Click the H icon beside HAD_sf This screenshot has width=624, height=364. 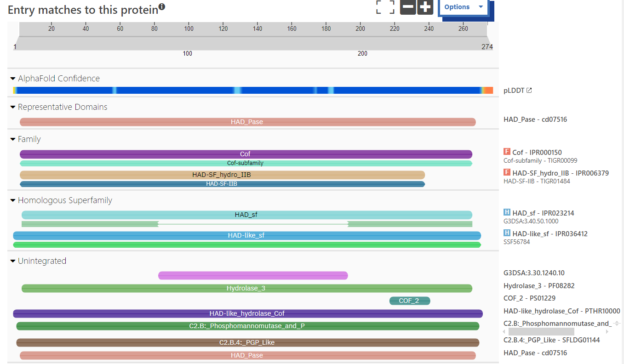pos(507,212)
